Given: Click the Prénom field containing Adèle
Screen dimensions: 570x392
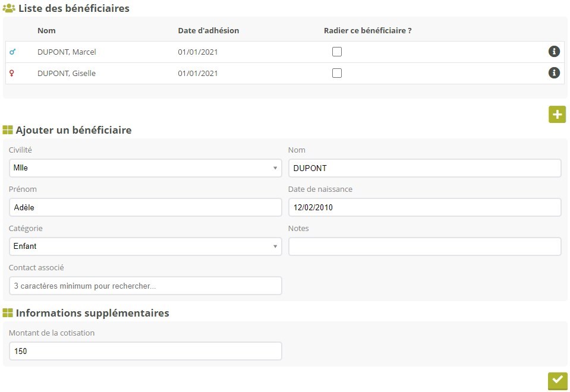Looking at the screenshot, I should tap(145, 207).
